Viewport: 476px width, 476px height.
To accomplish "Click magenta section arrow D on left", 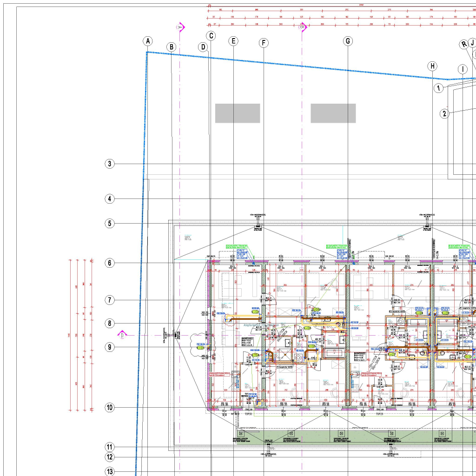I will 122,334.
